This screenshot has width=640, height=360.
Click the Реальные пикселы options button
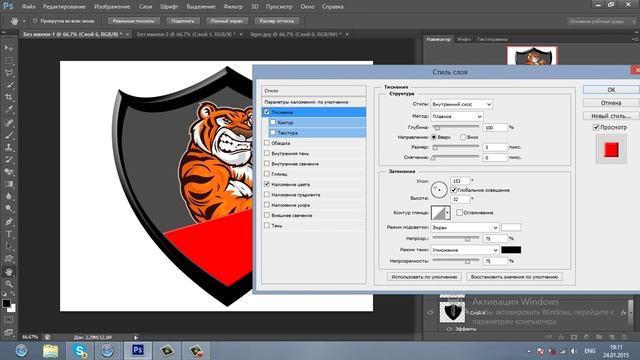pos(133,21)
